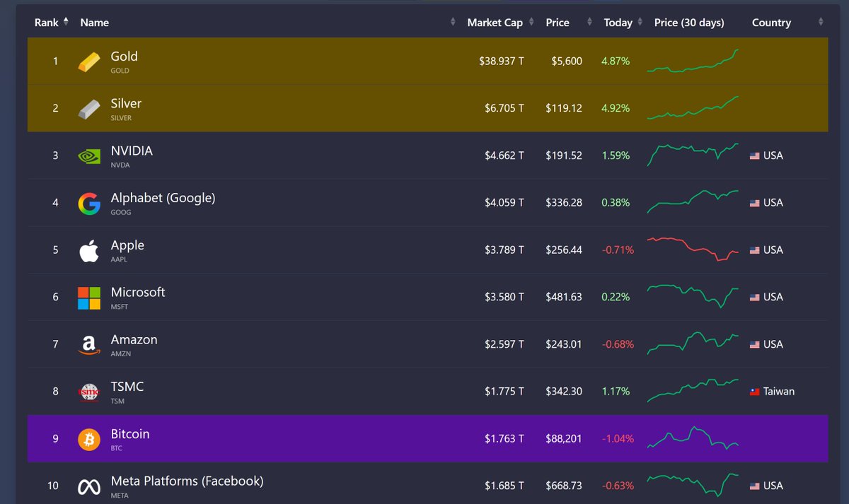Click the Alphabet Google logo
This screenshot has height=504, width=849.
point(89,204)
